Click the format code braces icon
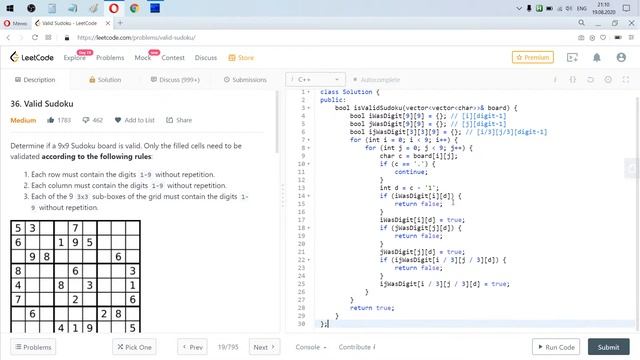 [x=573, y=80]
